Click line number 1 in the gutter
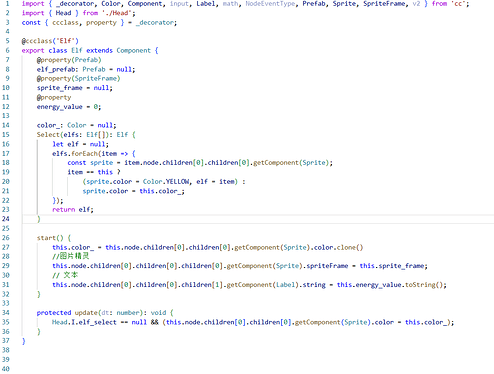The height and width of the screenshot is (374, 494). tap(8, 4)
